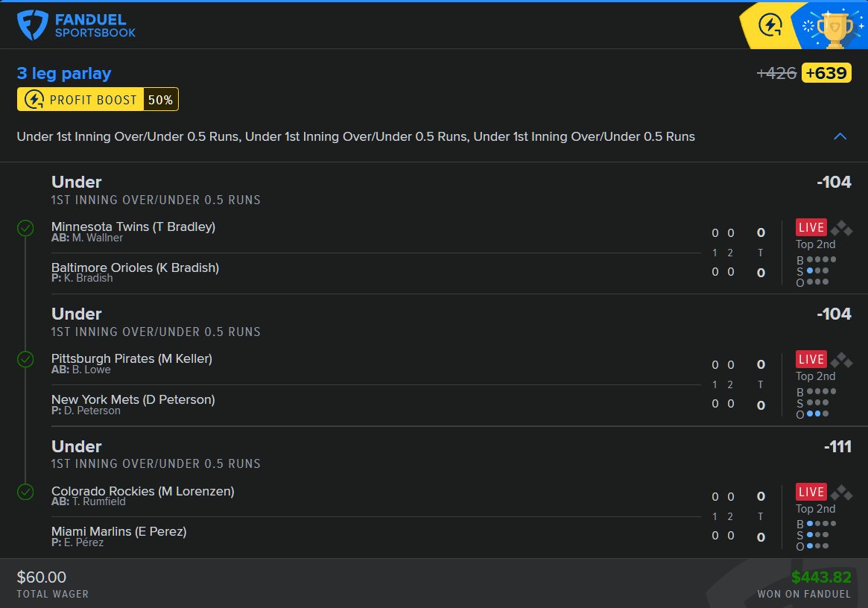This screenshot has height=608, width=868.
Task: Click the Profit Boost 50% badge
Action: pos(98,100)
